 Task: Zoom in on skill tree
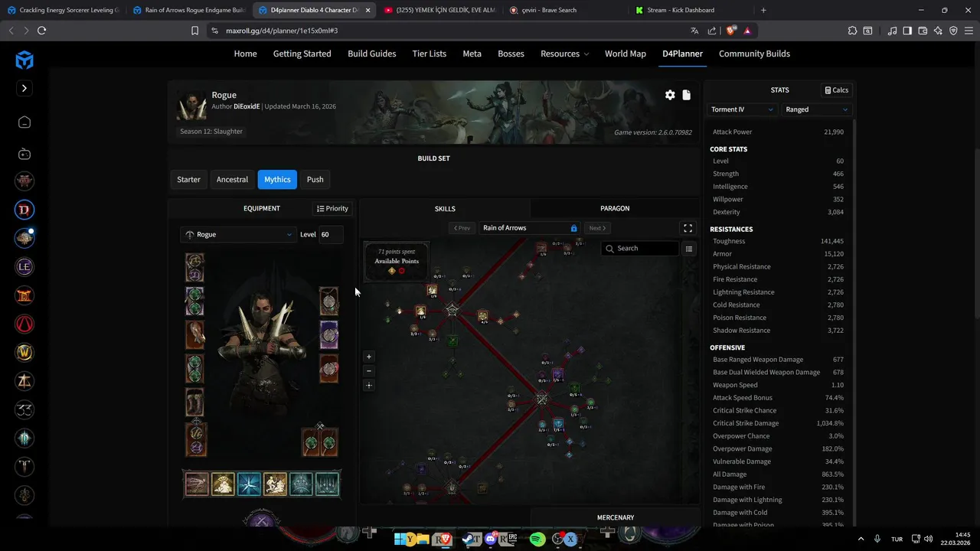[369, 357]
